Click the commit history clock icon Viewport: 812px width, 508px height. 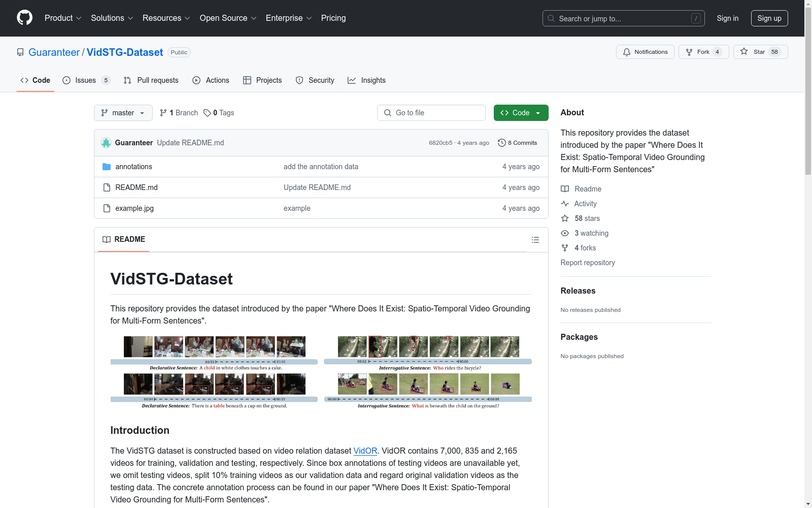(501, 143)
